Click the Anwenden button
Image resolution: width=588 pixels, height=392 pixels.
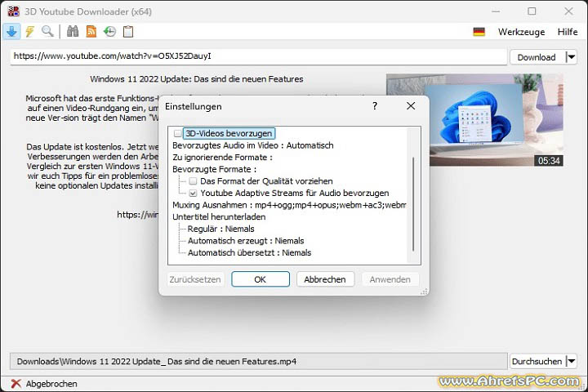coord(390,279)
